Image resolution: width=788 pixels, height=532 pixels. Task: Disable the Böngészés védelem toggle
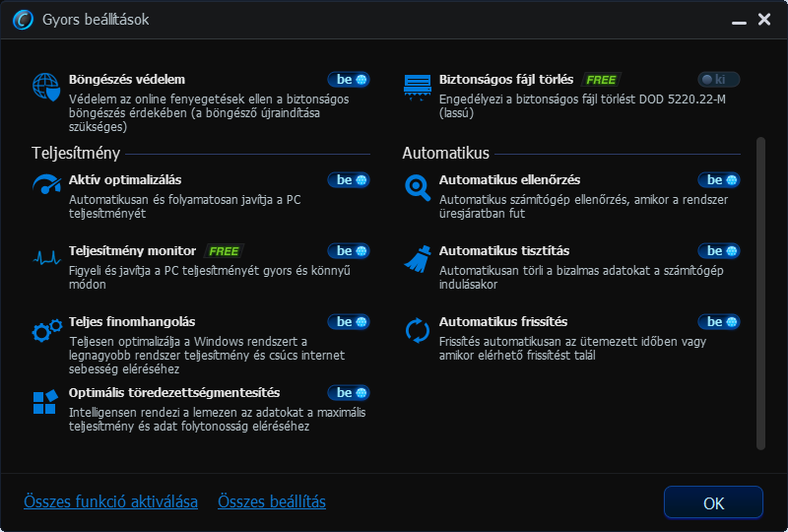tap(349, 80)
